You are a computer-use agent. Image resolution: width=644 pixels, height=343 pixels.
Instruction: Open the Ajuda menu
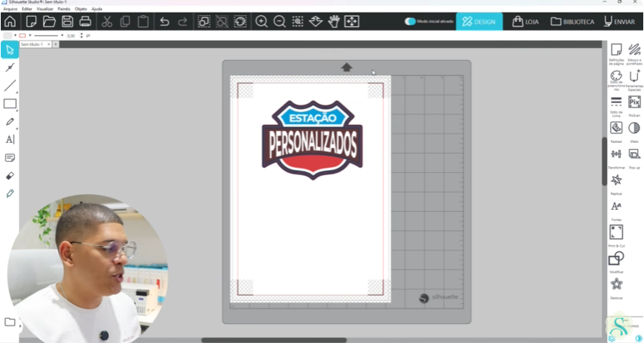pos(97,8)
